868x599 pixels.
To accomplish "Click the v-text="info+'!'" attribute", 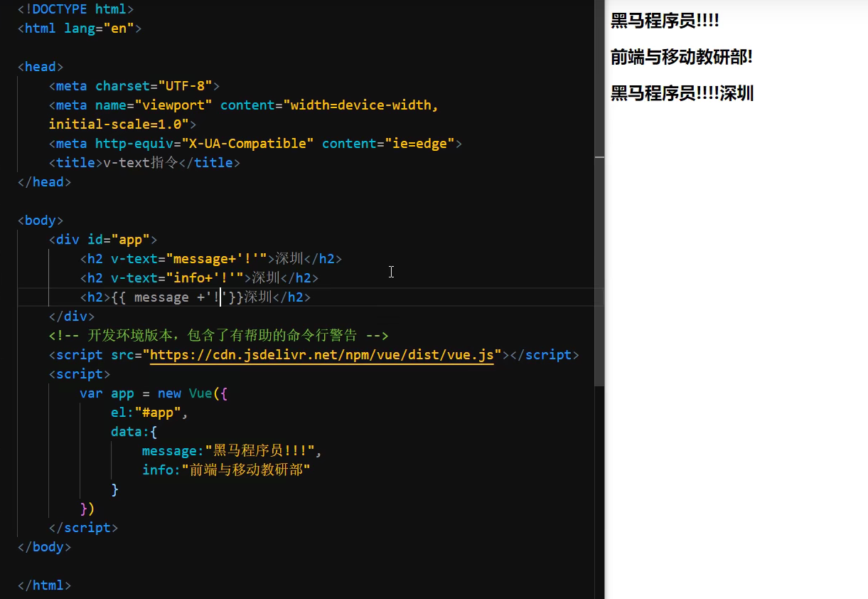I will 177,278.
